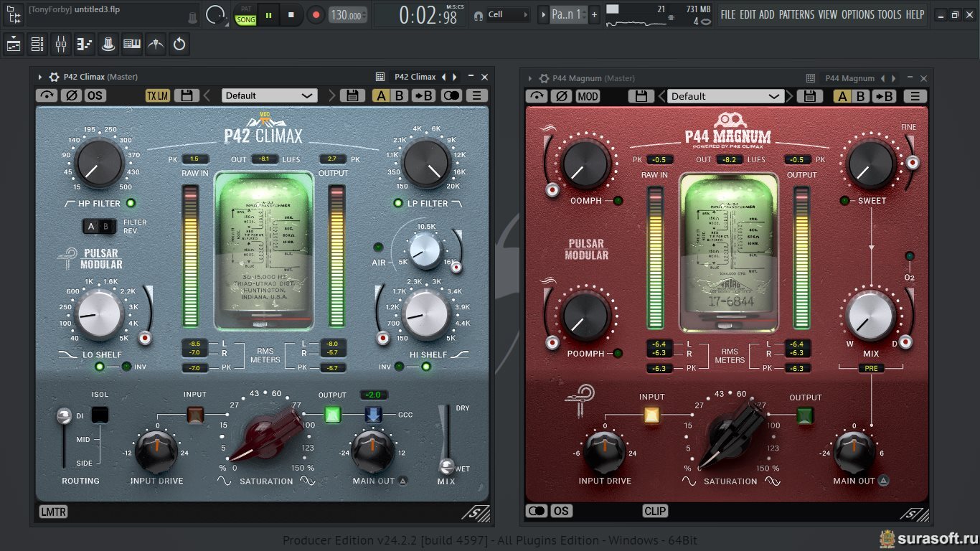Toggle OOMPH LED on P44 Magnum

[x=618, y=200]
